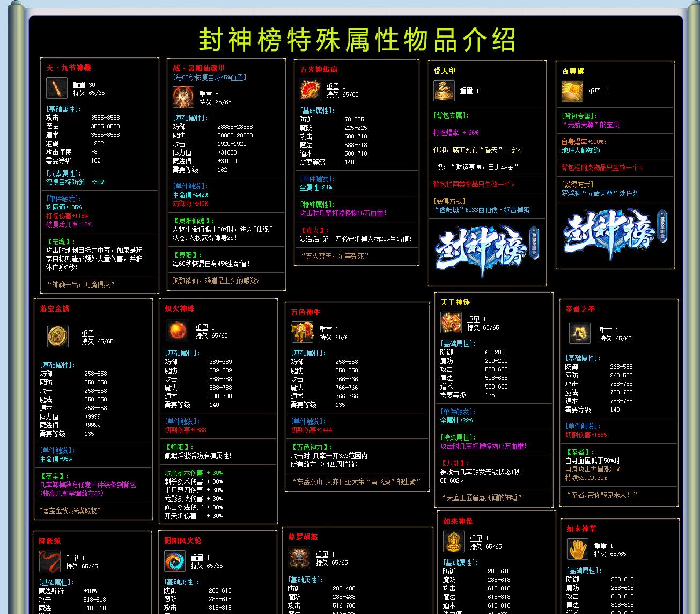Select item title 阴阳风火轮
700x614 pixels.
point(183,540)
